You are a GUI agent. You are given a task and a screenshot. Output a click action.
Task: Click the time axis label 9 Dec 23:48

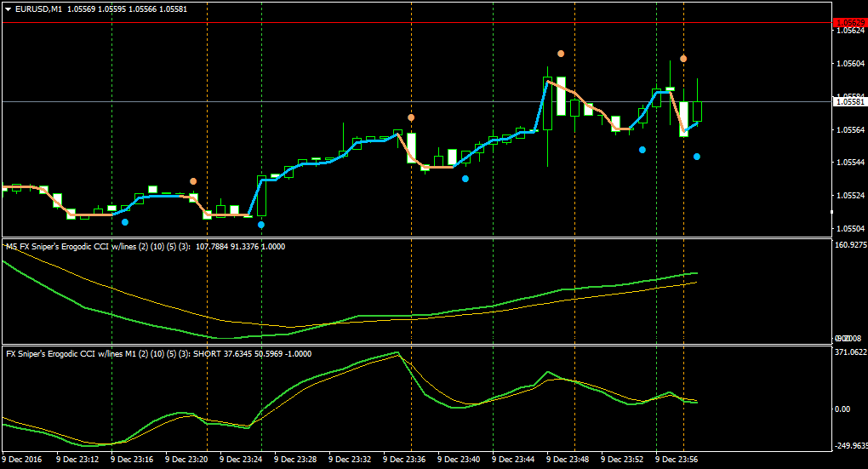coord(568,459)
